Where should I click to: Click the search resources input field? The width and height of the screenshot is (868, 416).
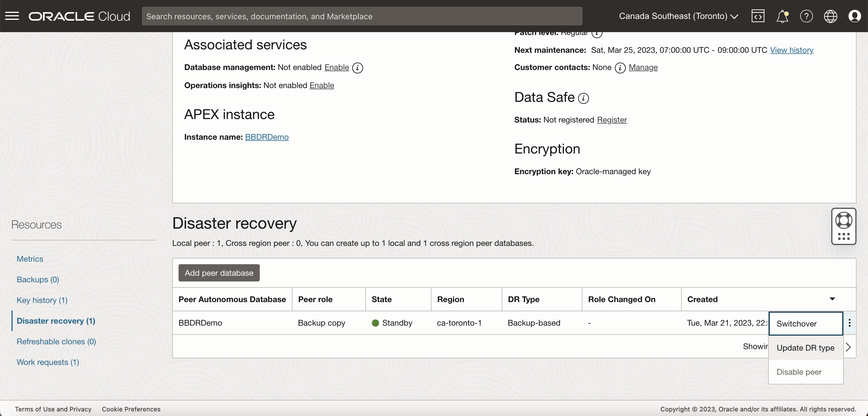362,16
